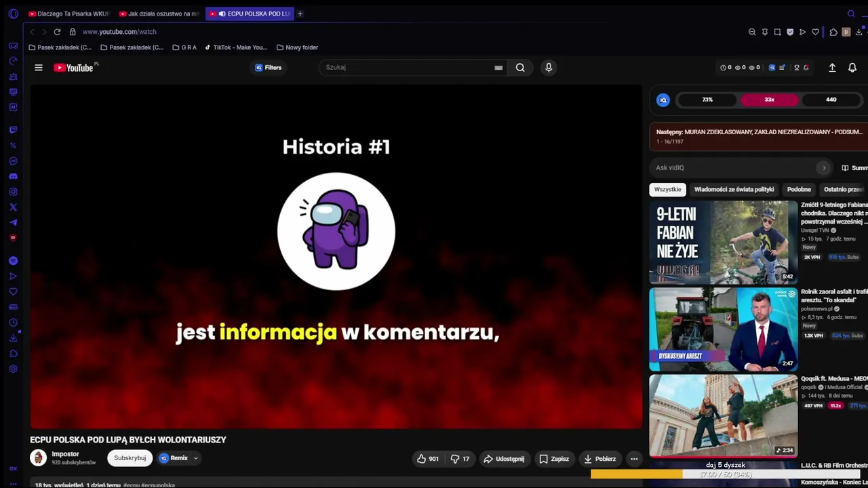Click the upload arrow icon in the YouTube header
The image size is (868, 488).
(x=832, y=68)
